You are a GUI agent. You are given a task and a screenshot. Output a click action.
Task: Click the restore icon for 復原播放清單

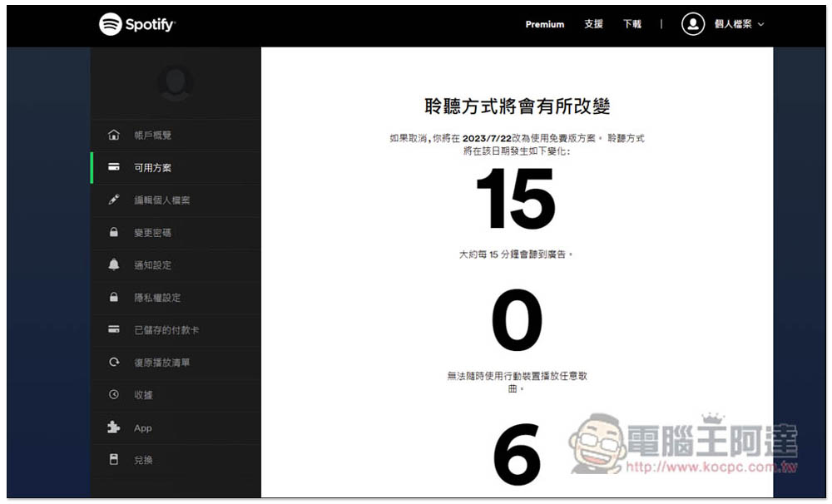tap(113, 363)
